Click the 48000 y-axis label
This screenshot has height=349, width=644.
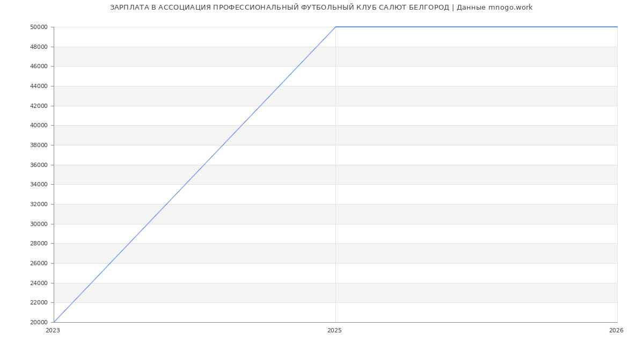coord(39,47)
